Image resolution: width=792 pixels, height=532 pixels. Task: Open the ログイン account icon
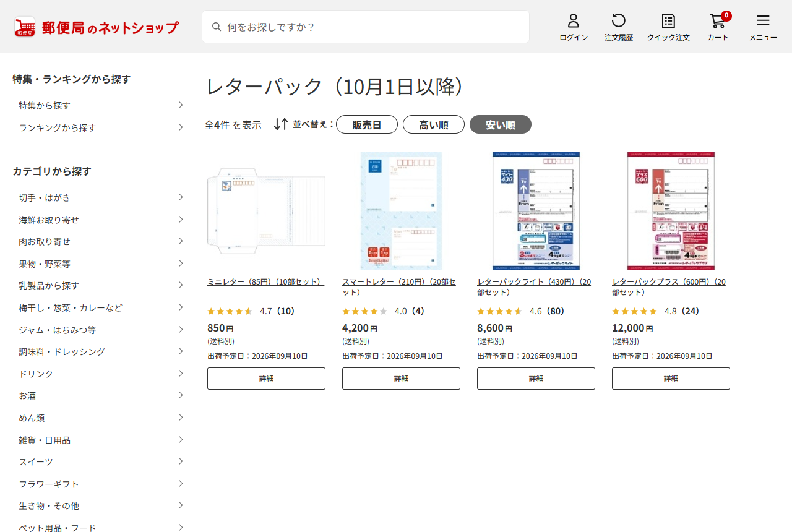coord(574,27)
